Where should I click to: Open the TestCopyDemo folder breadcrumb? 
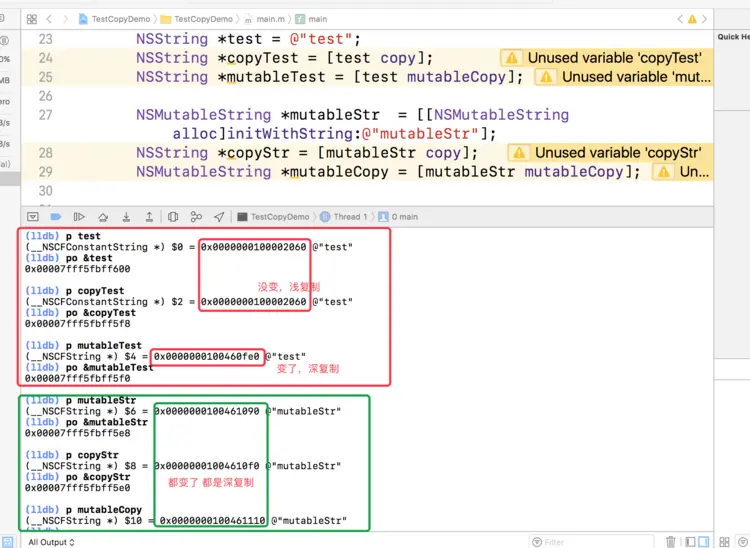tap(197, 19)
